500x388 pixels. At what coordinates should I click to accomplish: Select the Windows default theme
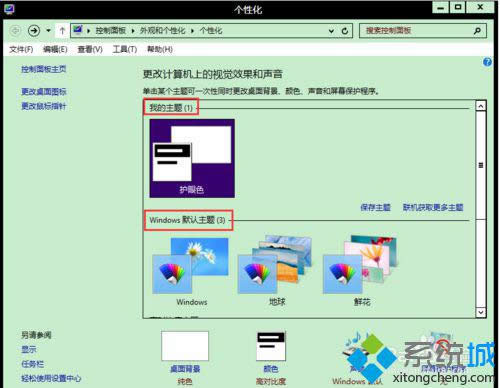[x=191, y=271]
